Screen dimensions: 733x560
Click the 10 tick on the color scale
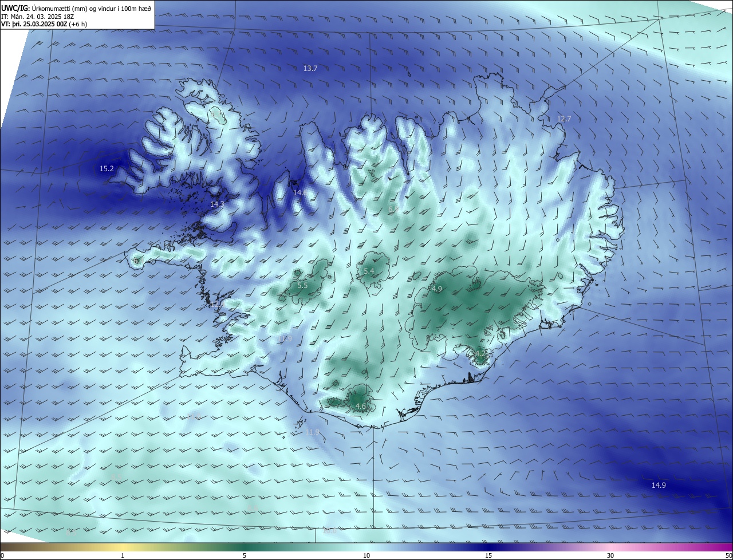tap(366, 555)
